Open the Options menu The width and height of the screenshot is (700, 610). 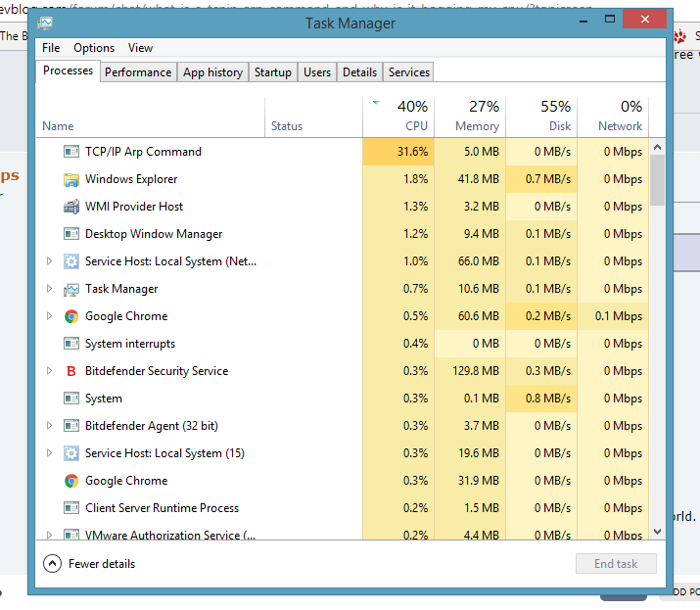(94, 48)
